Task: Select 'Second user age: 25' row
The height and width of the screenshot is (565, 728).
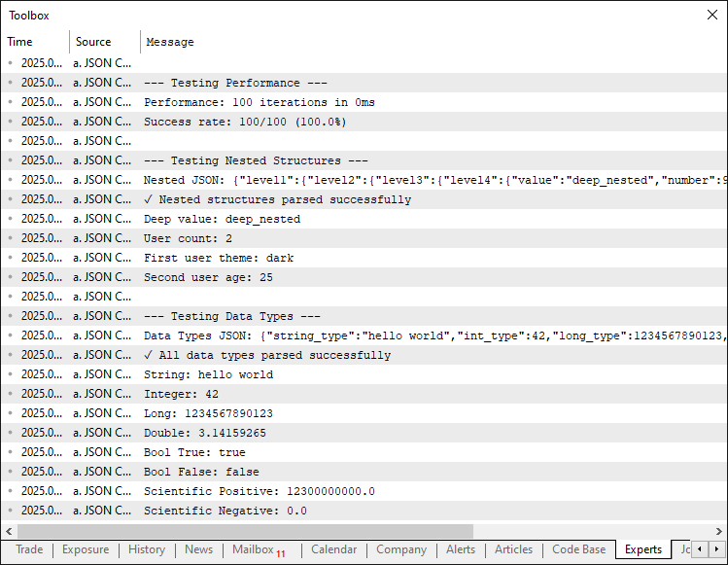Action: (364, 277)
